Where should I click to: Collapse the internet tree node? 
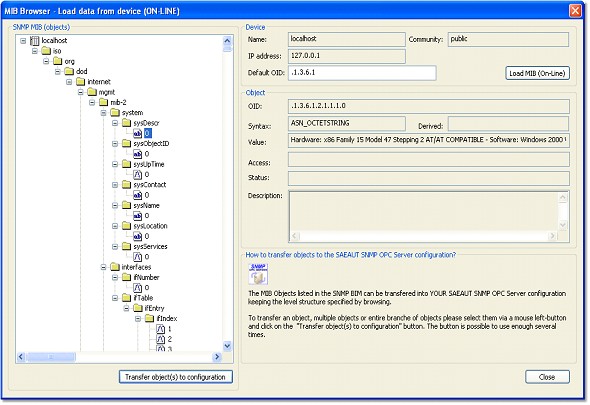(x=69, y=82)
